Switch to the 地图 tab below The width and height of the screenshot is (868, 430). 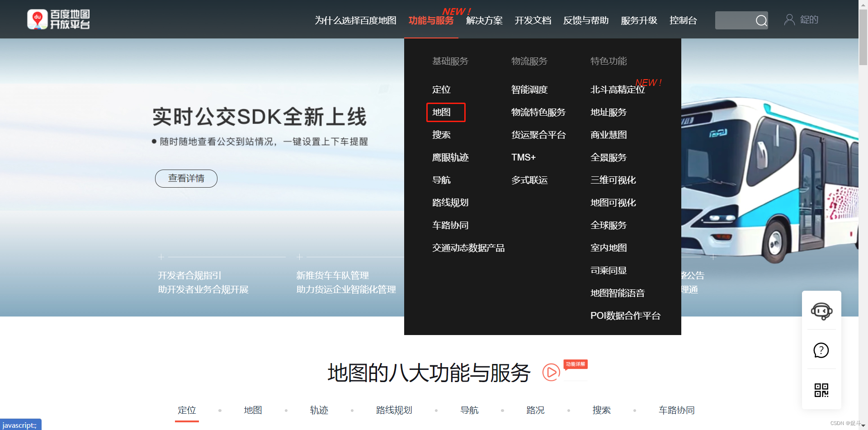pyautogui.click(x=253, y=410)
